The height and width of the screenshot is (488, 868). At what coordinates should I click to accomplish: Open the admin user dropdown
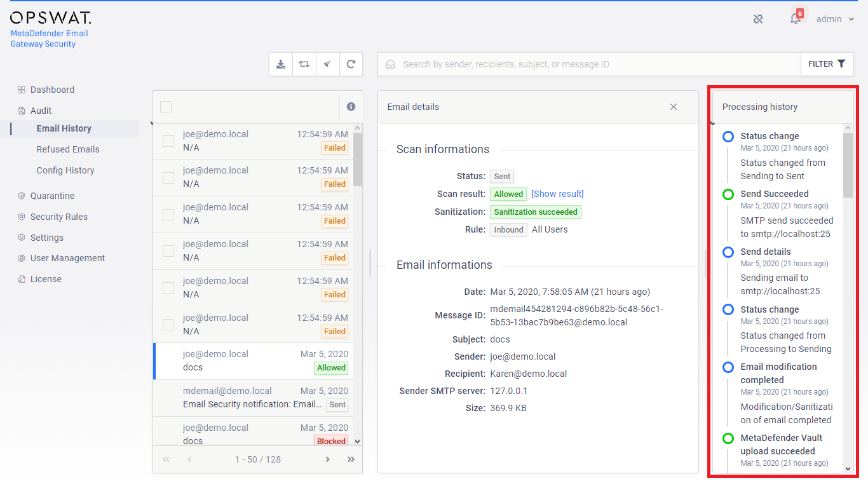coord(836,19)
